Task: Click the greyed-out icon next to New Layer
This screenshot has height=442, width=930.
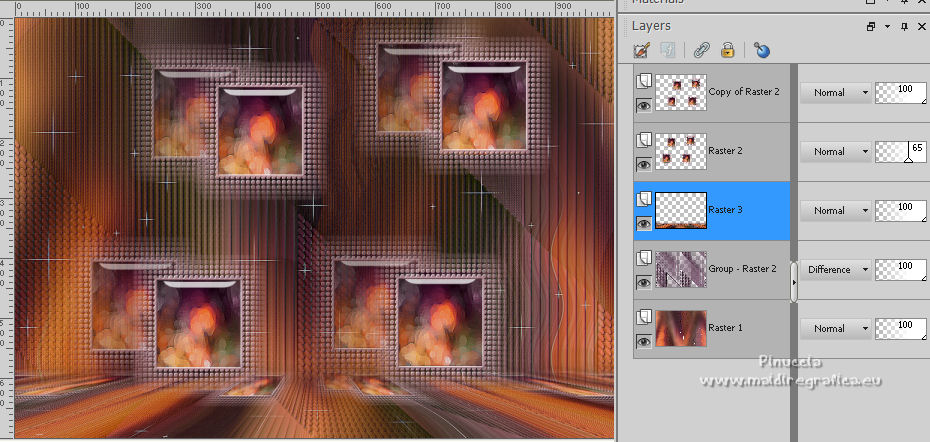Action: coord(668,50)
